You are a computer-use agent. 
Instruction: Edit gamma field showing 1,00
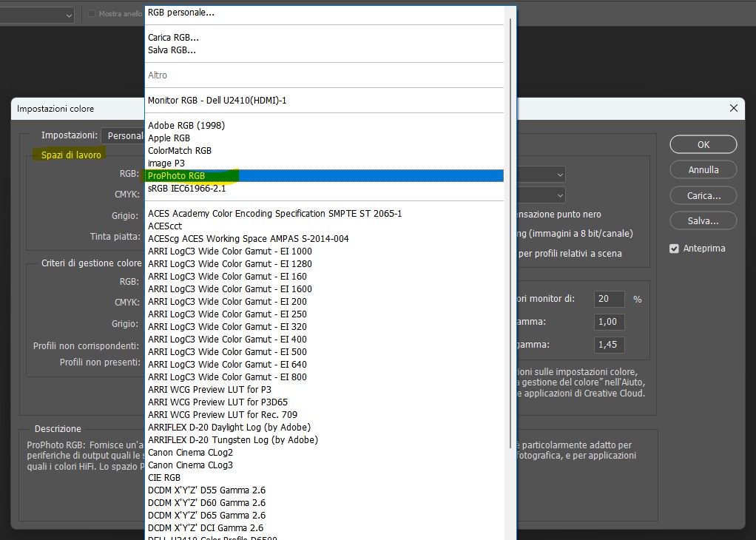[x=609, y=322]
